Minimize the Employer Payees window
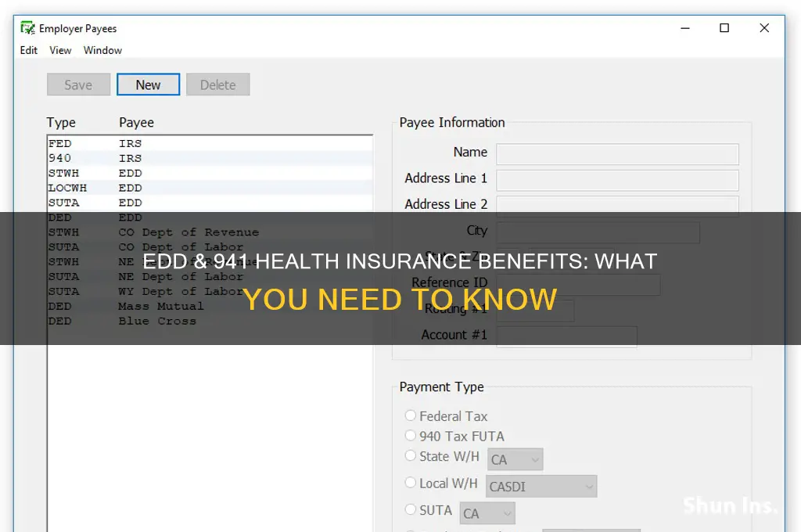Image resolution: width=801 pixels, height=532 pixels. [685, 28]
